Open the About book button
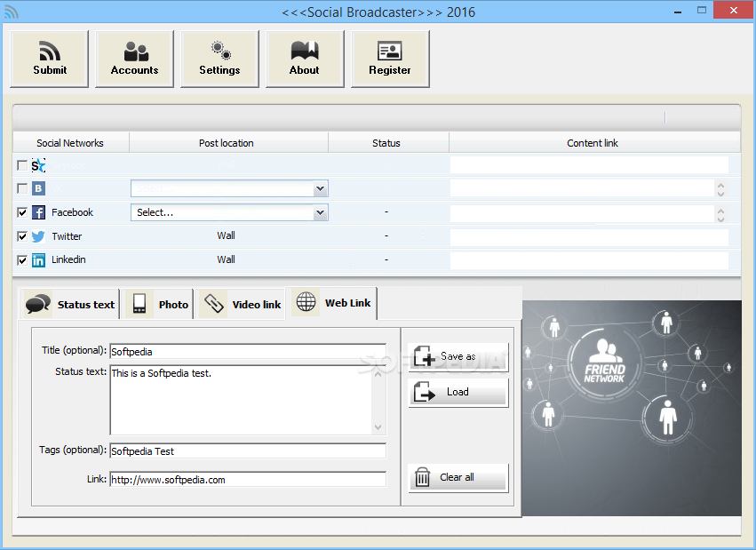756x550 pixels. tap(305, 59)
